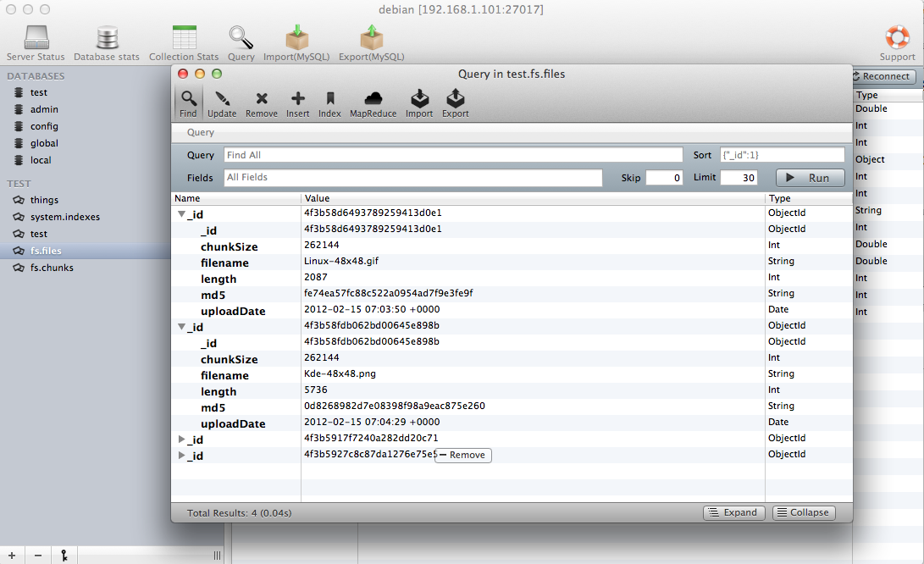Open Support lifebuoy icon
Viewport: 924px width, 564px height.
tap(897, 38)
